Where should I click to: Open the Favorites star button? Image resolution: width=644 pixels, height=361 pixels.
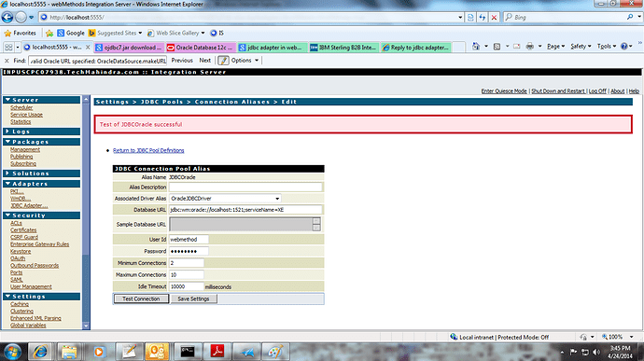(x=20, y=33)
